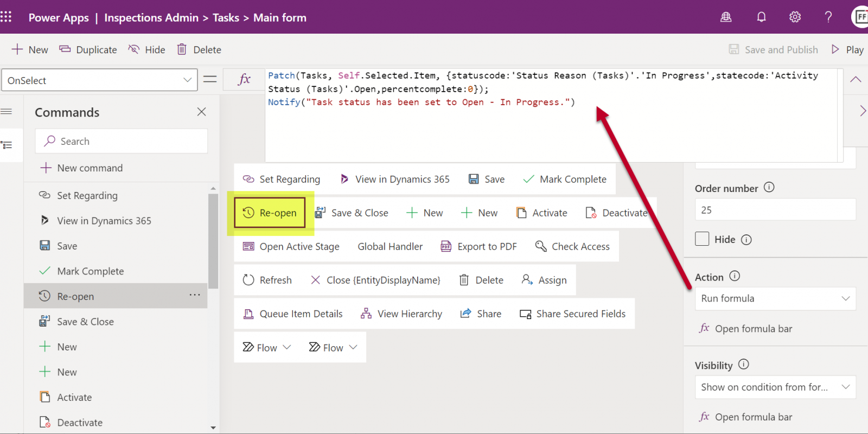Screen dimensions: 868x434
Task: Click Save in command bar preview
Action: (487, 179)
